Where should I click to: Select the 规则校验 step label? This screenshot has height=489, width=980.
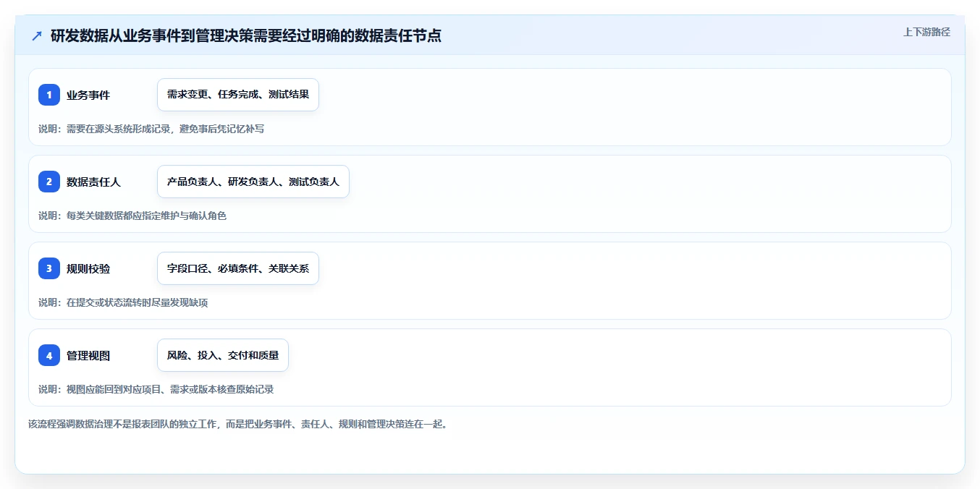click(88, 268)
